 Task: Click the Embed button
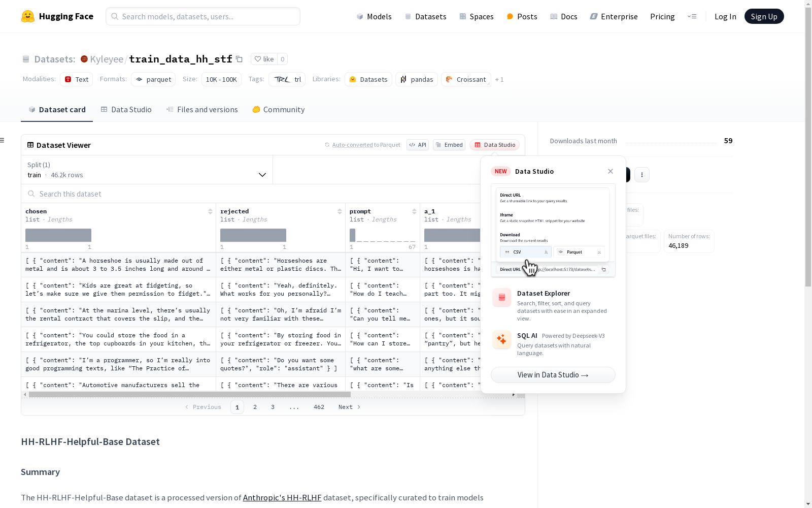449,145
